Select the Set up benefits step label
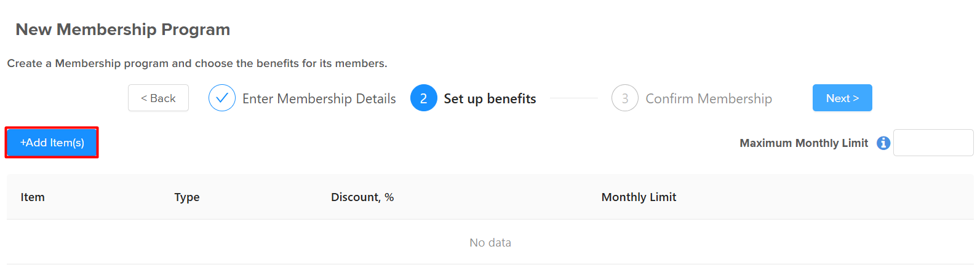Viewport: 980px width, 265px height. [490, 98]
